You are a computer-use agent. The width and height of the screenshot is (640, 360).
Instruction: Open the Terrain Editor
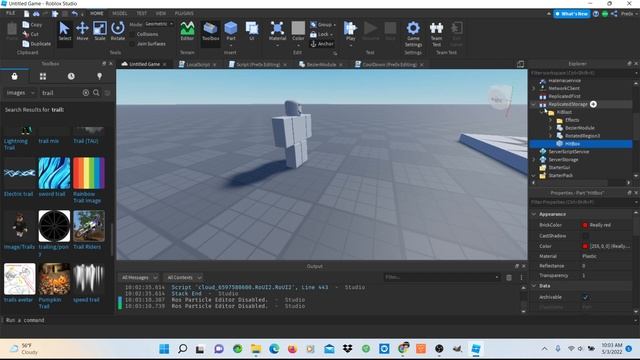click(187, 31)
